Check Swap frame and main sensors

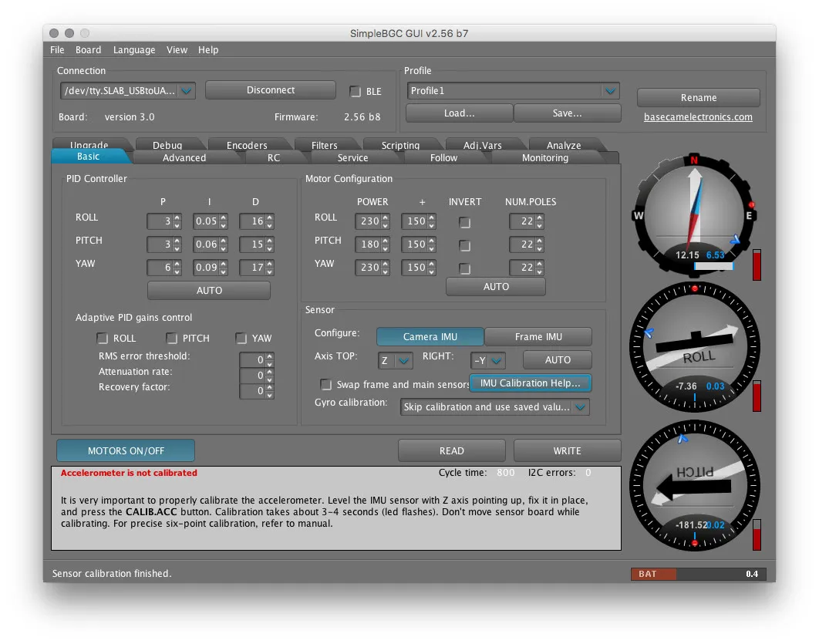coord(326,385)
